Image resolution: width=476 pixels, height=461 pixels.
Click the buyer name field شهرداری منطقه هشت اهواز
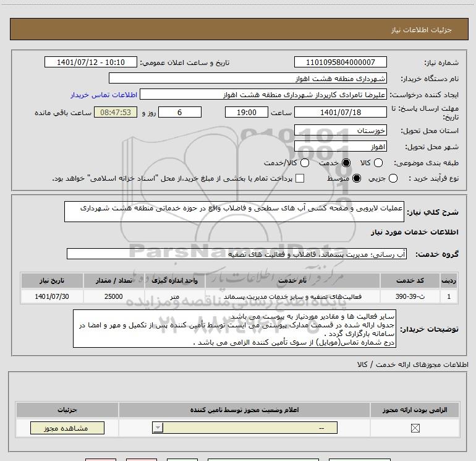coord(248,78)
